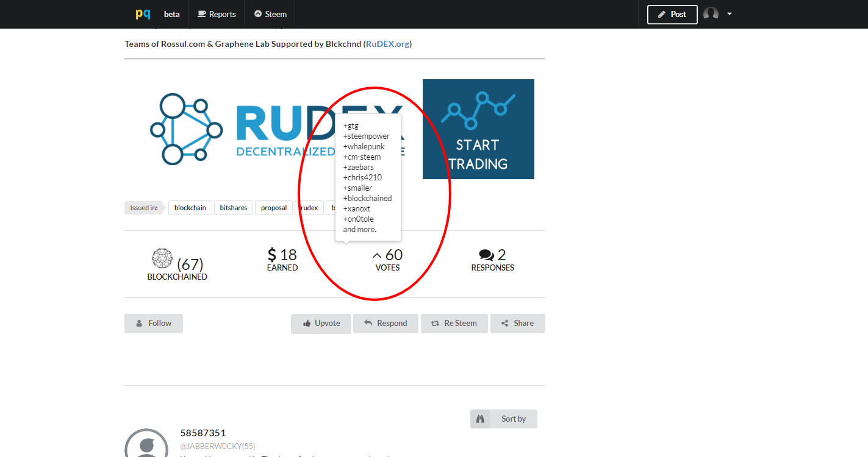
Task: Expand the account dropdown caret
Action: click(x=730, y=14)
